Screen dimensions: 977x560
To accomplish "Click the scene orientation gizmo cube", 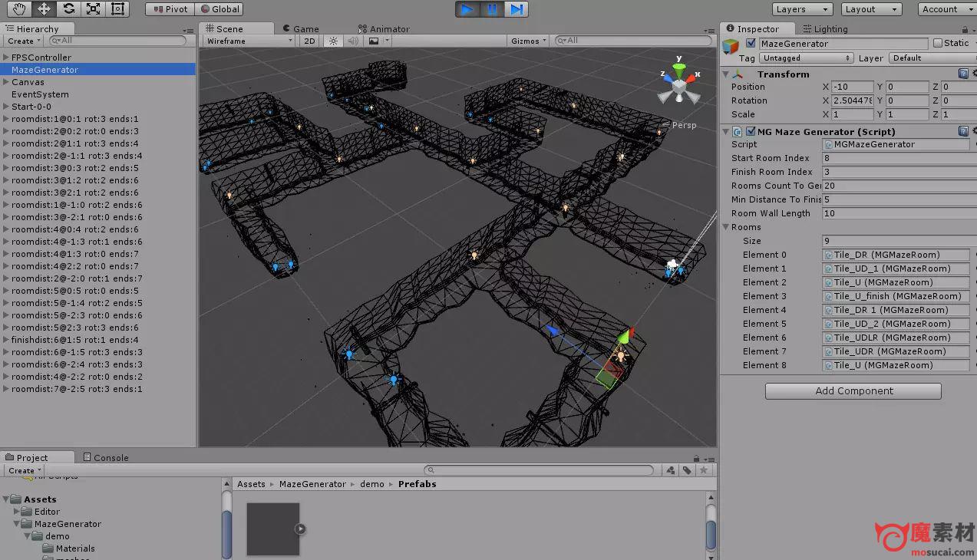I will click(679, 87).
